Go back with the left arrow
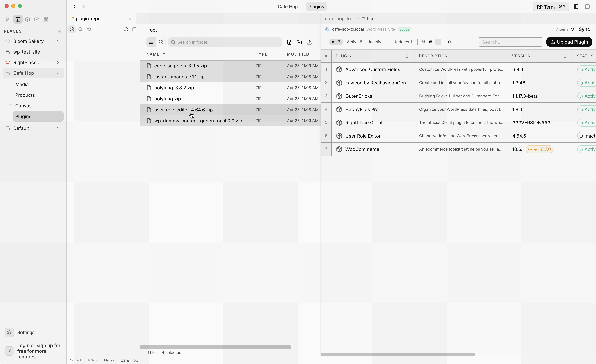 pyautogui.click(x=74, y=6)
